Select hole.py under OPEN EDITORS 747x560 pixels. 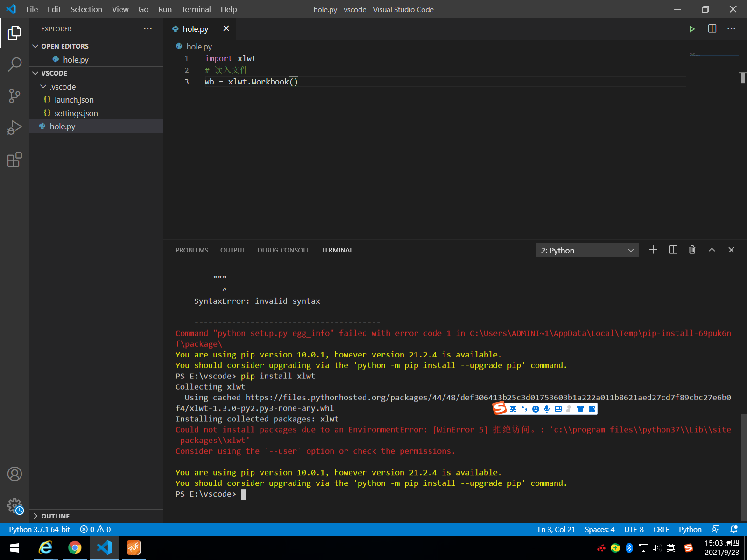(x=96, y=60)
